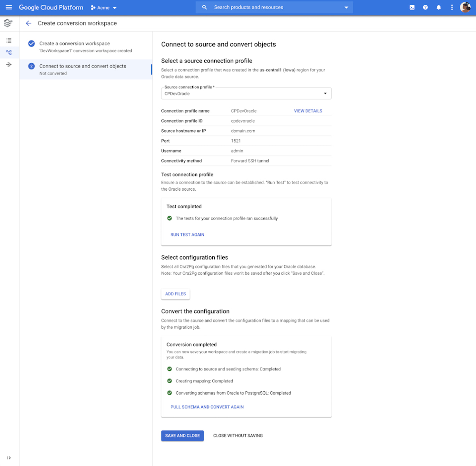Viewport: 476px width, 466px height.
Task: Open the conversion workspaces sidebar icon
Action: coord(9,52)
